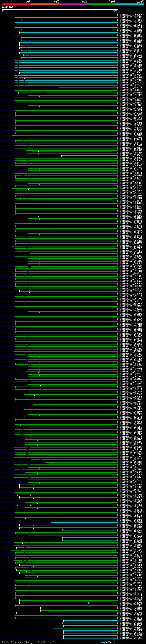Click the white query sequence bar
The width and height of the screenshot is (146, 644).
point(60,10)
